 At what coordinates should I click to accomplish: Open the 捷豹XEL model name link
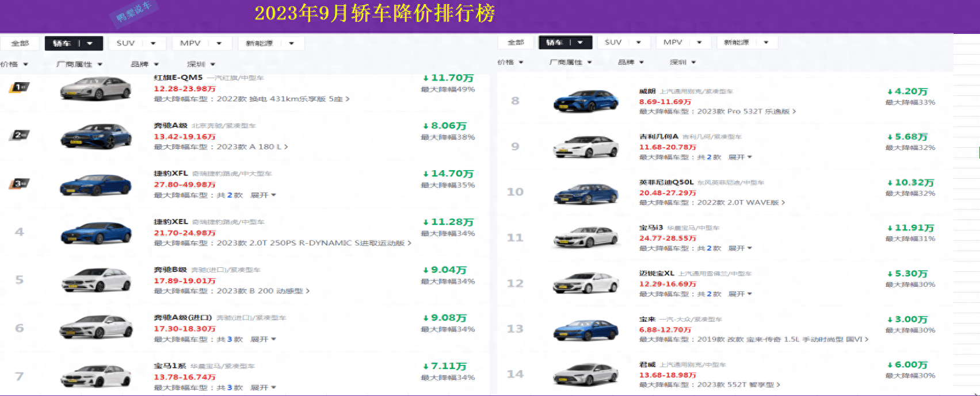point(171,221)
